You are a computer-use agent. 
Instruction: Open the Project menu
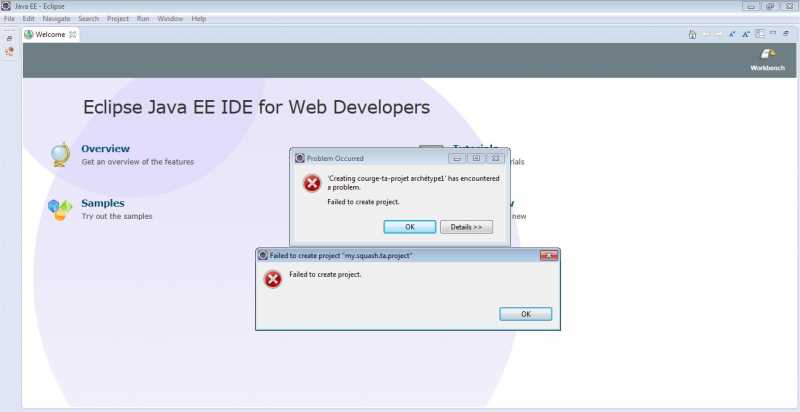pyautogui.click(x=118, y=19)
